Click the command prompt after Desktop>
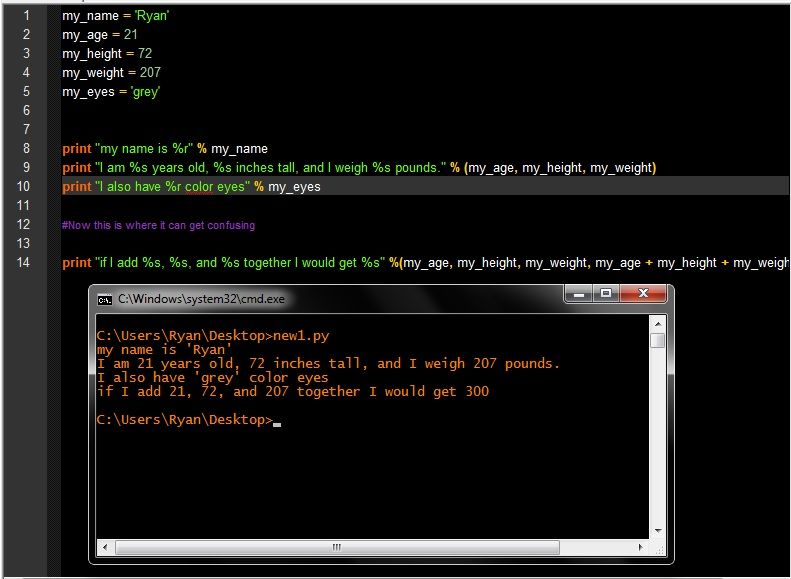791x579 pixels. coord(277,421)
